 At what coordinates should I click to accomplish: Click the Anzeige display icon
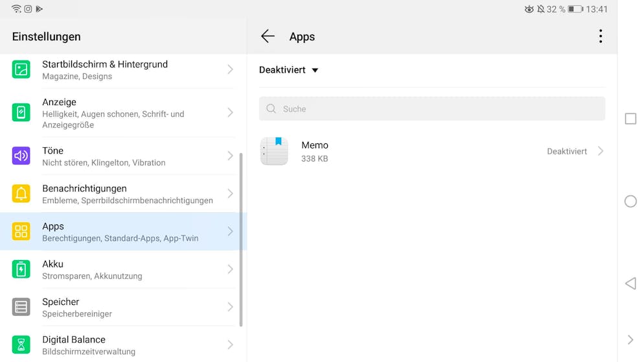(21, 112)
